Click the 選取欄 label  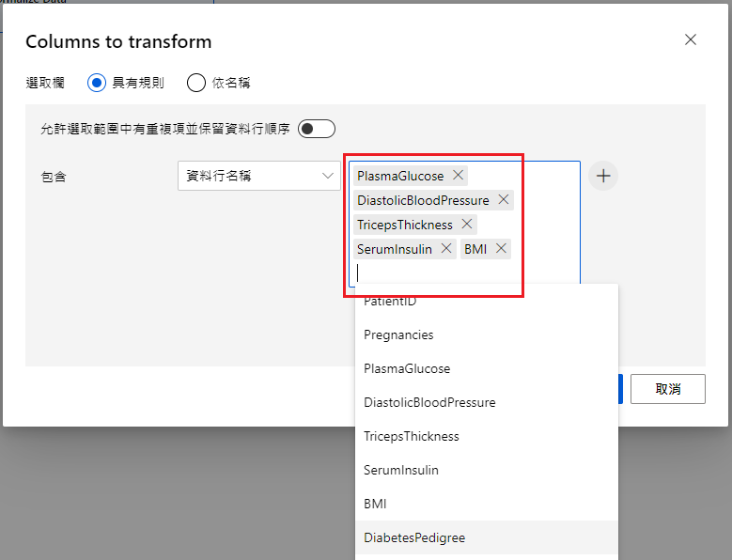pyautogui.click(x=45, y=83)
